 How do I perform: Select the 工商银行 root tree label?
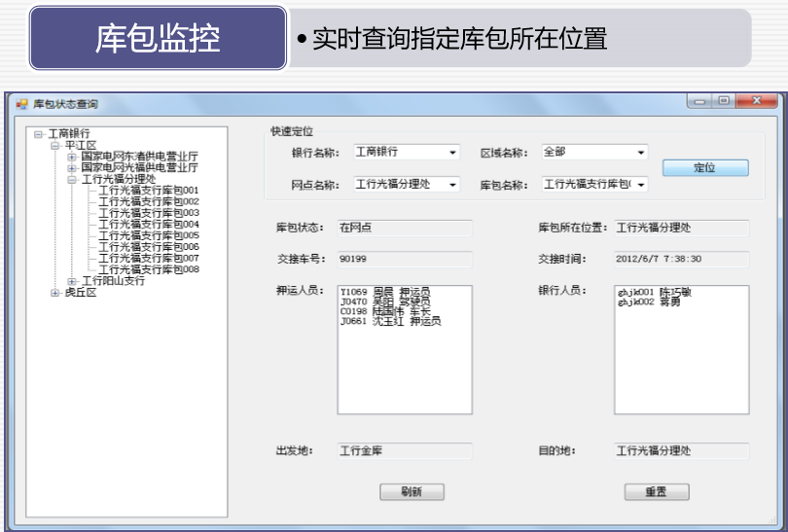tap(69, 133)
